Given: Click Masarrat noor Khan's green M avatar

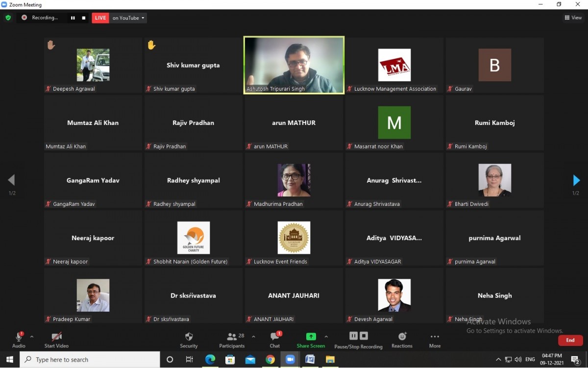Looking at the screenshot, I should click(394, 123).
